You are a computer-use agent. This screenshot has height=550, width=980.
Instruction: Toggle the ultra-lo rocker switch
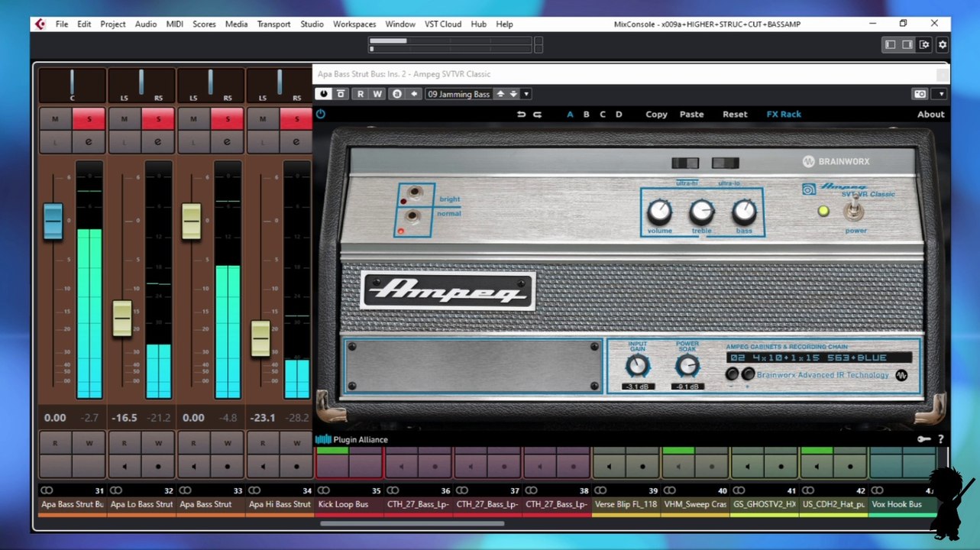(726, 163)
